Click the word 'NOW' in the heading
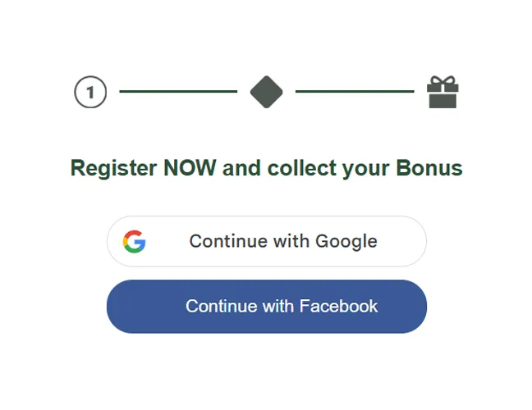The height and width of the screenshot is (410, 532). click(190, 168)
